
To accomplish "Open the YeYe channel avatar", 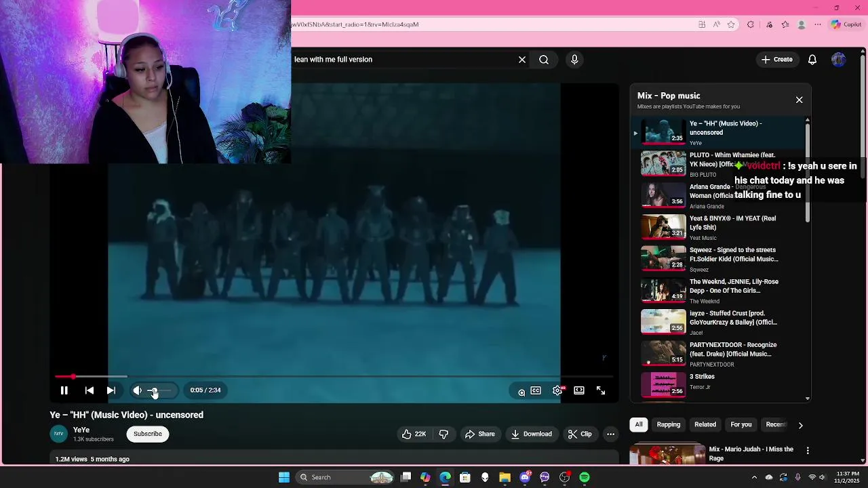I will point(59,434).
